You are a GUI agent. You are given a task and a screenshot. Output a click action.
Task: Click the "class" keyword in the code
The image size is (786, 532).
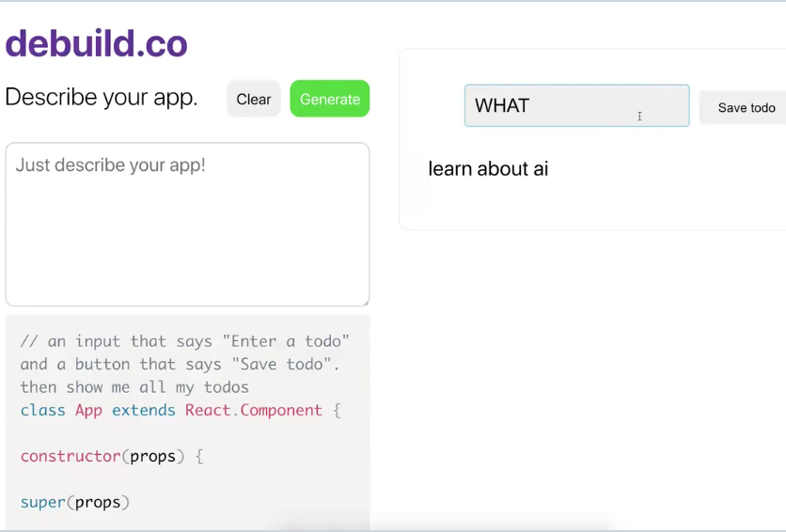42,410
